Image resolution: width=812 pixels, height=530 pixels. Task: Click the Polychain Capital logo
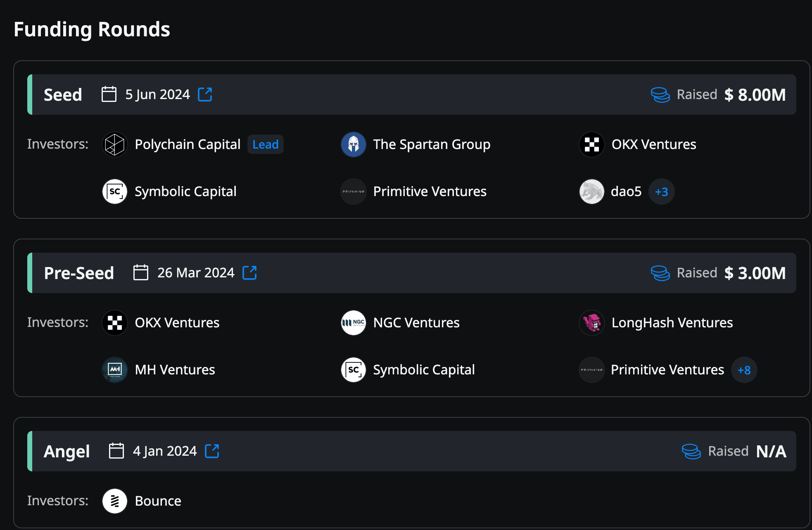tap(115, 144)
